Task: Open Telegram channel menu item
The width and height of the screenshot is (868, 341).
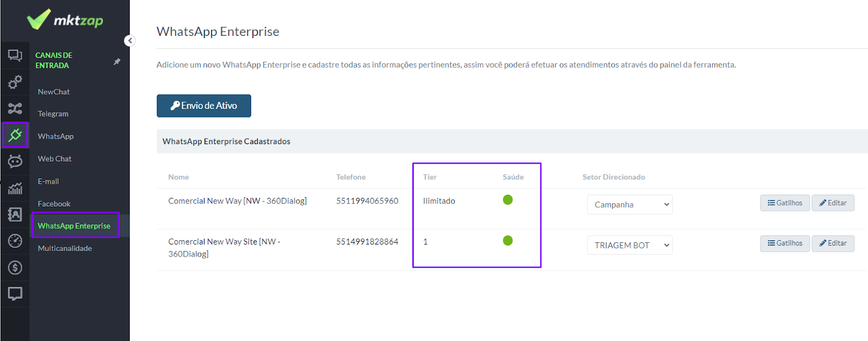Action: click(53, 114)
